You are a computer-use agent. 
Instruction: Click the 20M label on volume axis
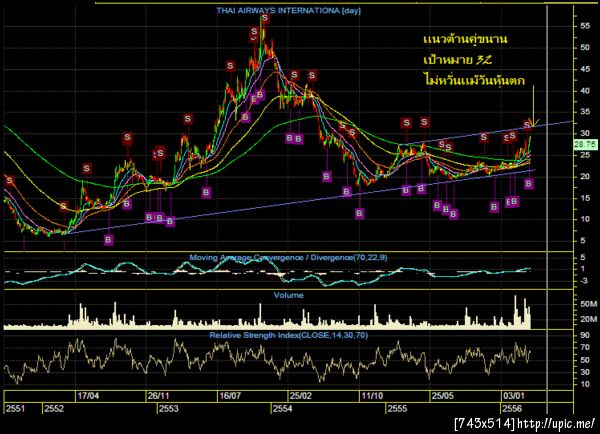[588, 319]
